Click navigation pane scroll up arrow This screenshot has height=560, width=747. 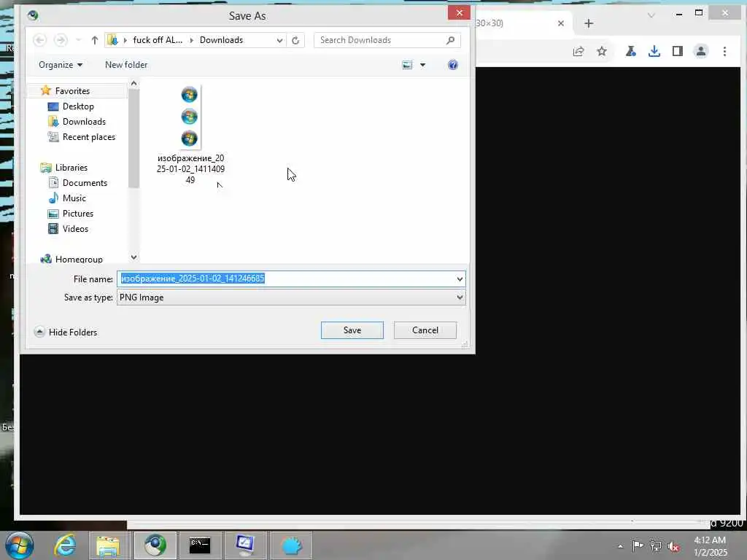click(x=134, y=83)
